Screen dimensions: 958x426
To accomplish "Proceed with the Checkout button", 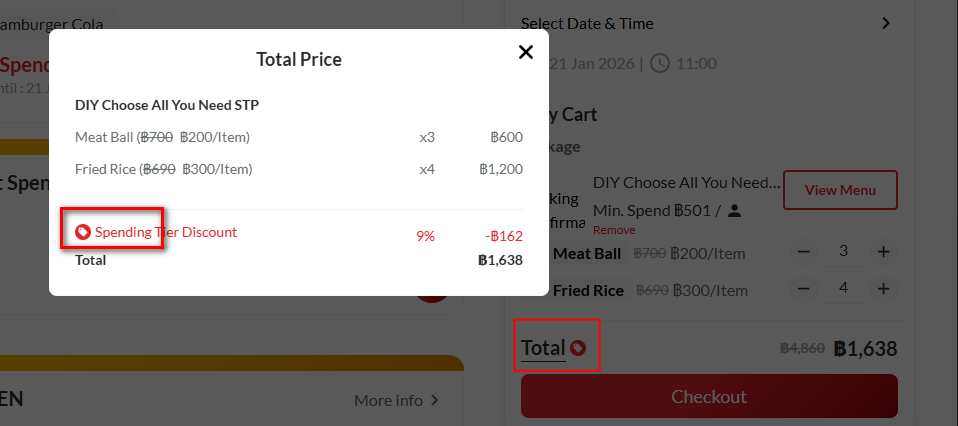I will tap(709, 396).
